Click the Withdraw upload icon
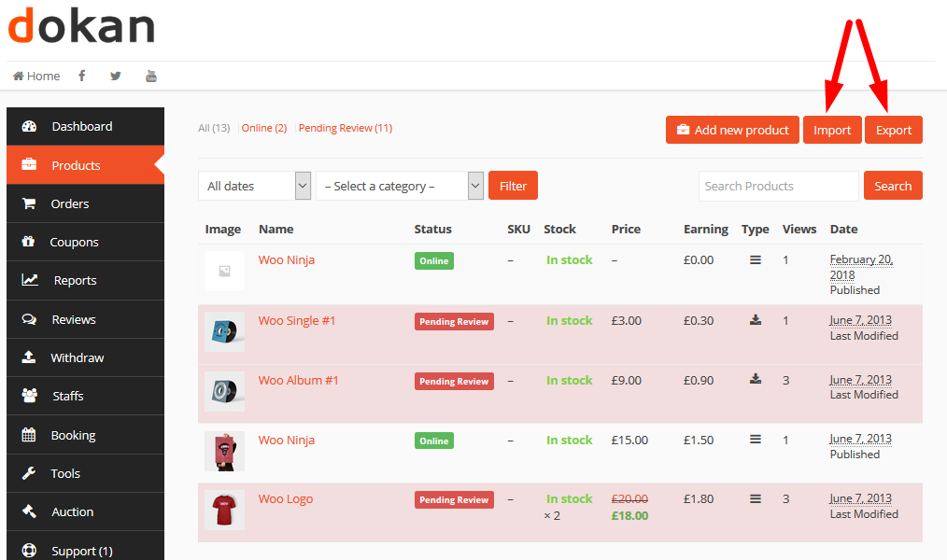 click(x=28, y=357)
